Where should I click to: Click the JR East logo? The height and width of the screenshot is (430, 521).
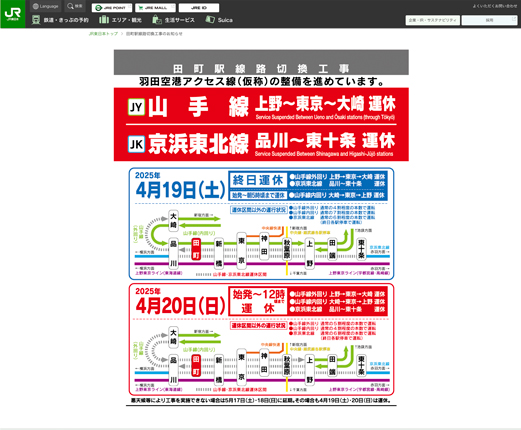coord(13,14)
